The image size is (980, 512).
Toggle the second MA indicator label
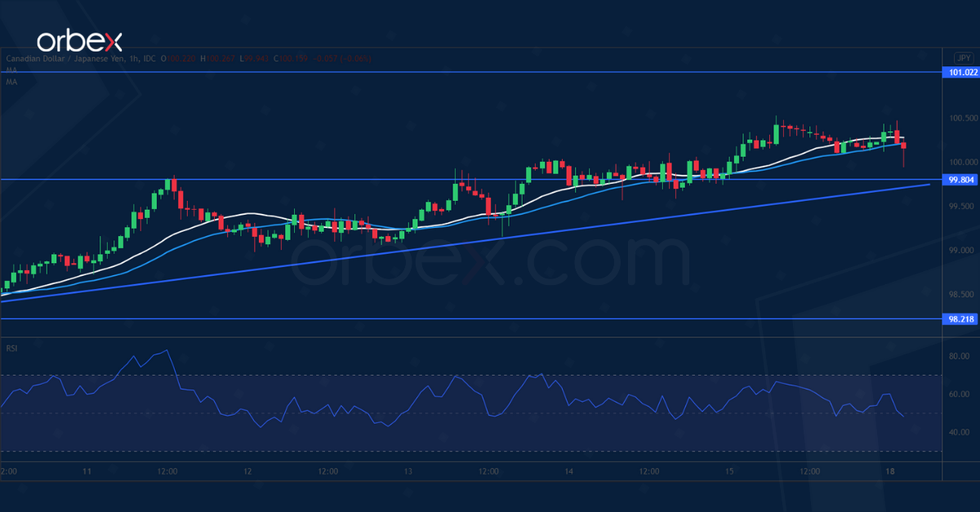coord(11,81)
